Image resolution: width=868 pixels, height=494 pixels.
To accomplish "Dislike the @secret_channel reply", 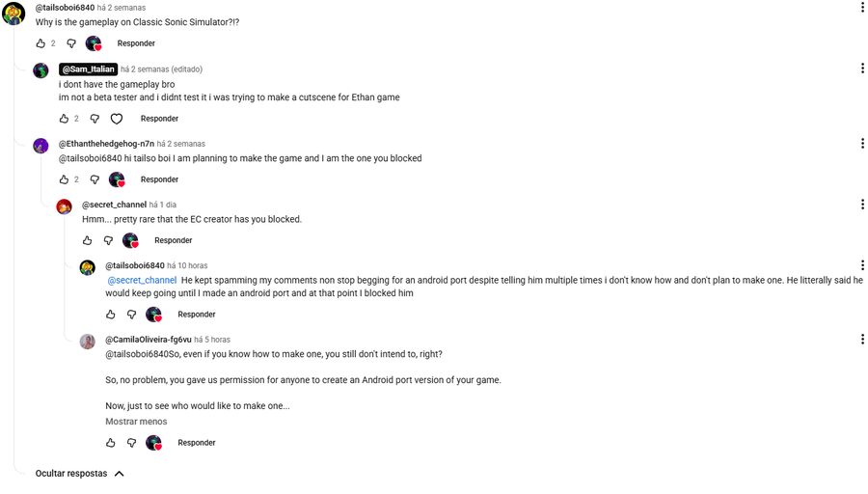I will (x=108, y=240).
